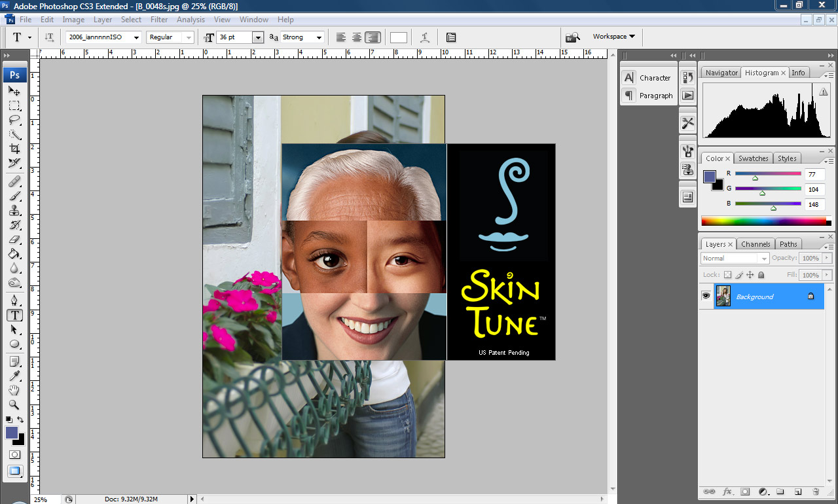This screenshot has height=504, width=838.
Task: Right align text
Action: tap(373, 37)
